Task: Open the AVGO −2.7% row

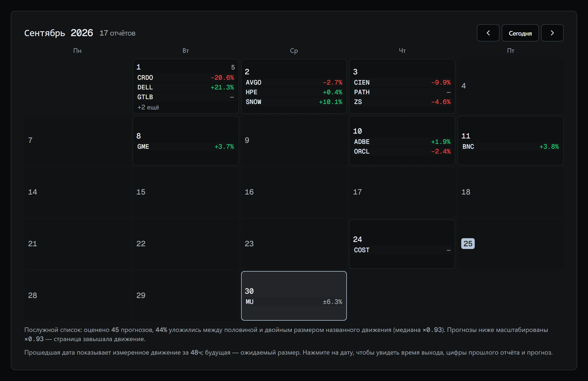Action: click(x=294, y=82)
